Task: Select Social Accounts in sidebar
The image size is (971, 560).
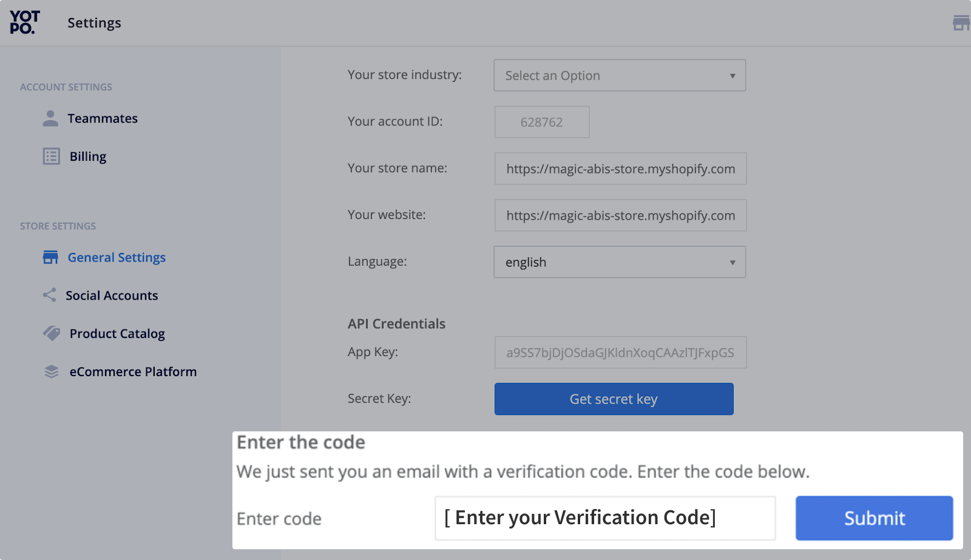Action: [112, 295]
